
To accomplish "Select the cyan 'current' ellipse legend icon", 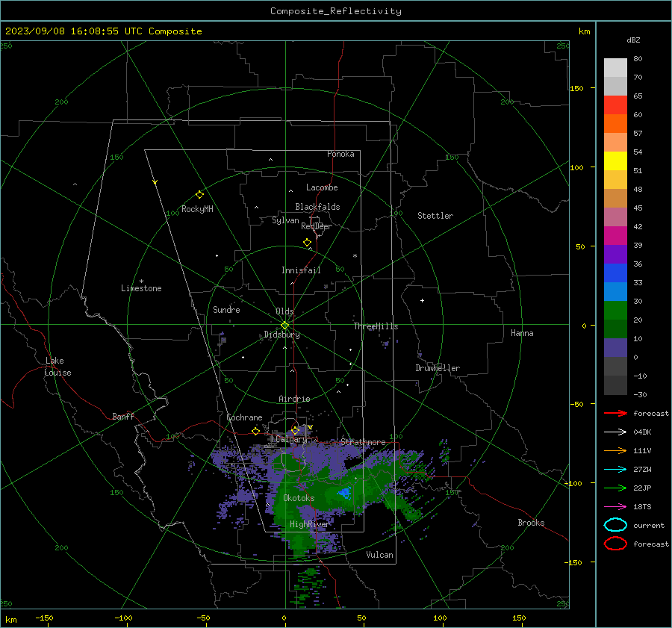I will click(x=615, y=525).
